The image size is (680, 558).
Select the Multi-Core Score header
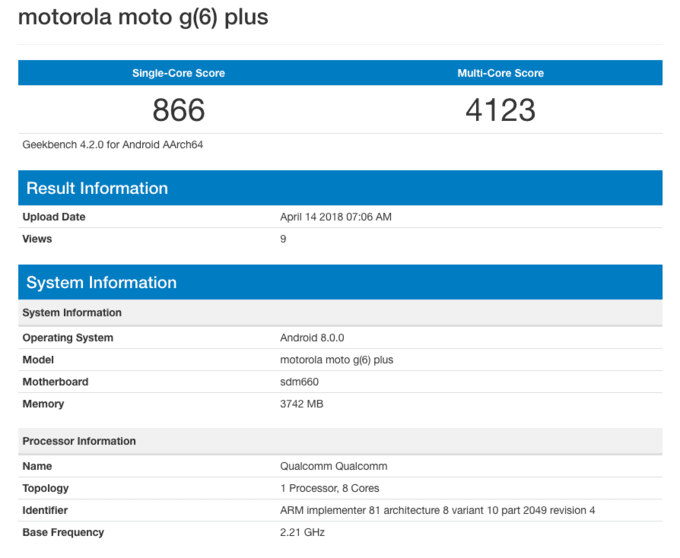[x=500, y=73]
